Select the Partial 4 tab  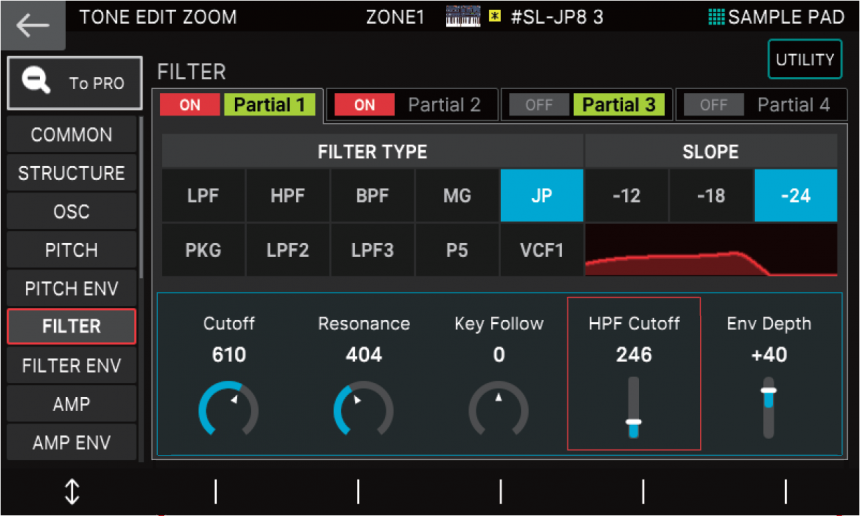click(x=794, y=105)
